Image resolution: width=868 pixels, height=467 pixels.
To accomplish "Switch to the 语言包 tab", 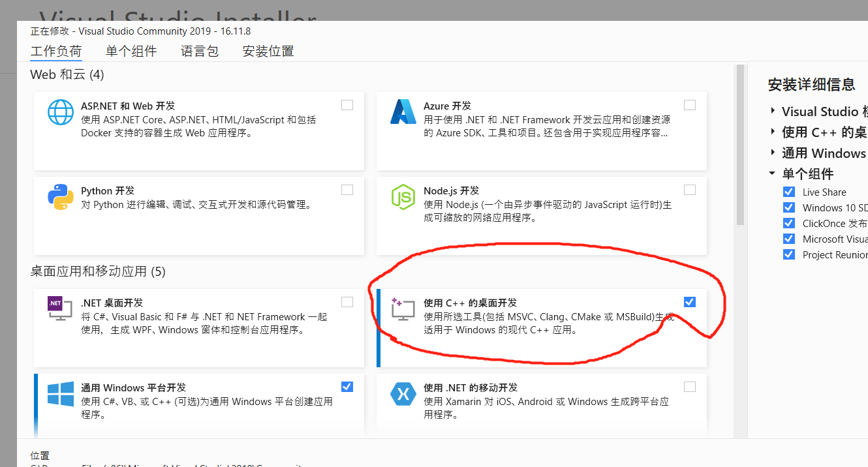I will [x=200, y=51].
